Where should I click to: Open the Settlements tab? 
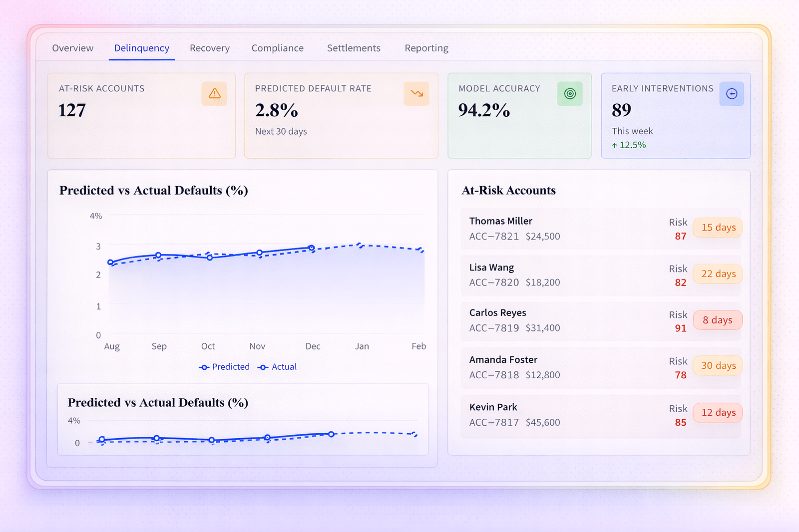pos(354,48)
